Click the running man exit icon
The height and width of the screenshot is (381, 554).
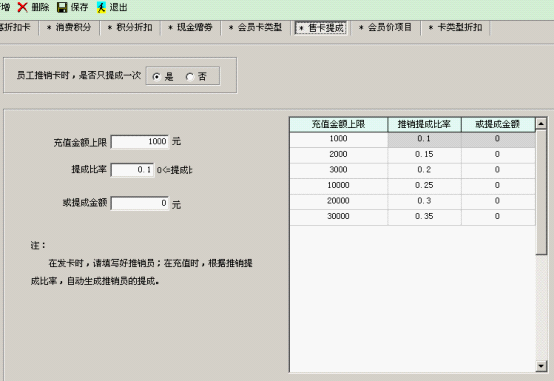tap(101, 7)
